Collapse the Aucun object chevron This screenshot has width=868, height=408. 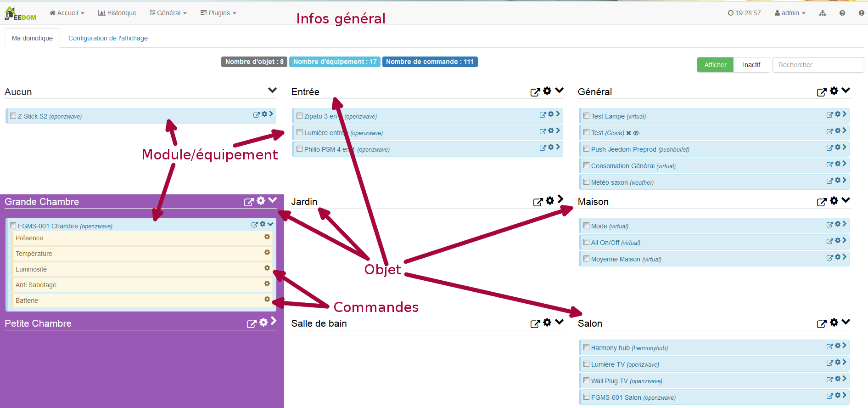[273, 90]
